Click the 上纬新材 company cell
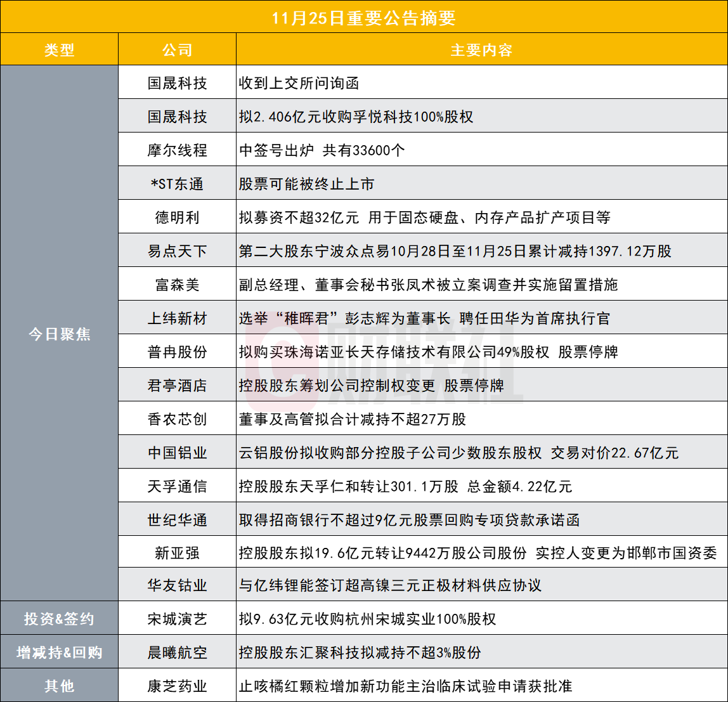728x702 pixels. 177,318
